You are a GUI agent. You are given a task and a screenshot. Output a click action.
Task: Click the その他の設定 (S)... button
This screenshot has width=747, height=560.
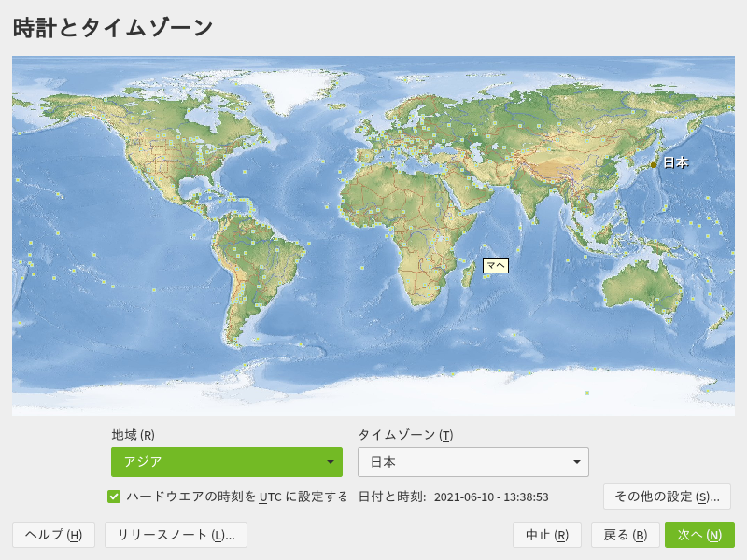click(x=667, y=497)
